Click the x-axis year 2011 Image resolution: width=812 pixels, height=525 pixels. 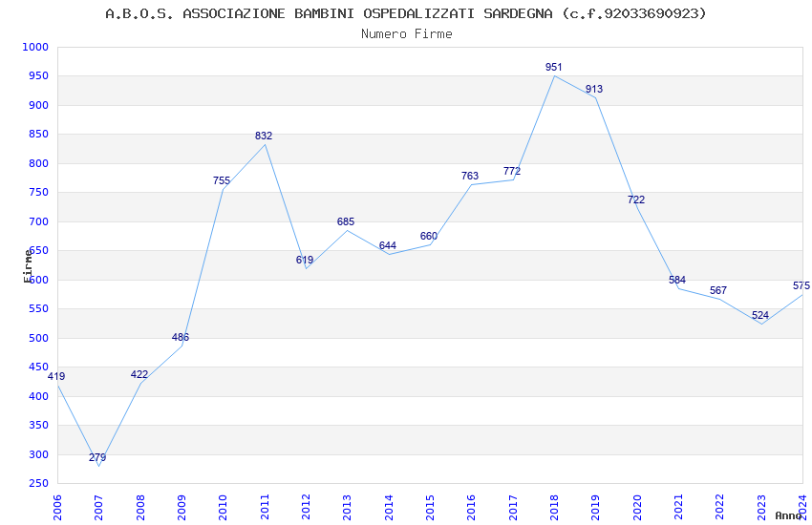(x=264, y=508)
